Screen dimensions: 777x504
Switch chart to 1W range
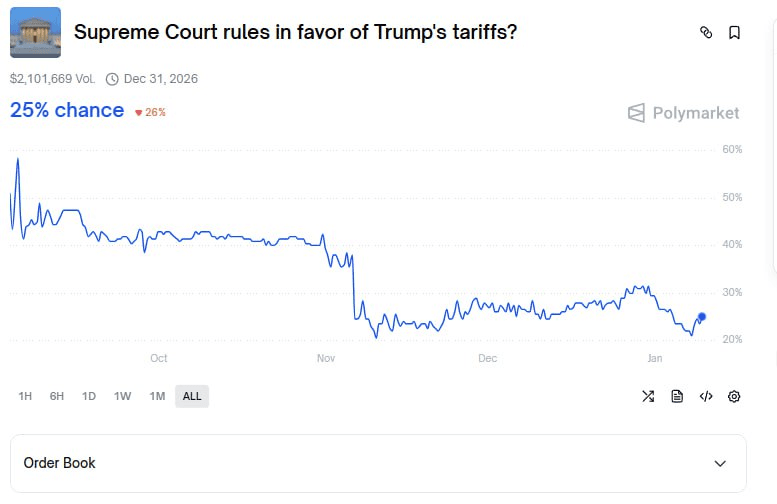pos(122,396)
